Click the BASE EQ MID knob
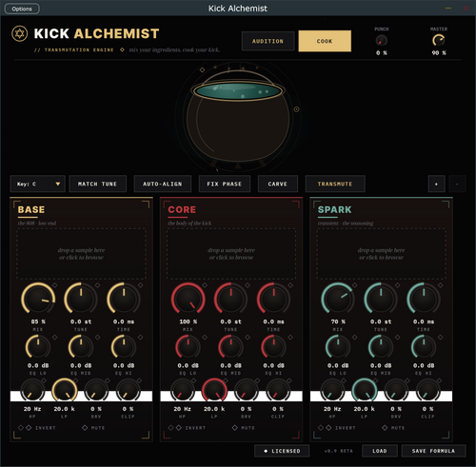476x467 pixels. pos(81,347)
